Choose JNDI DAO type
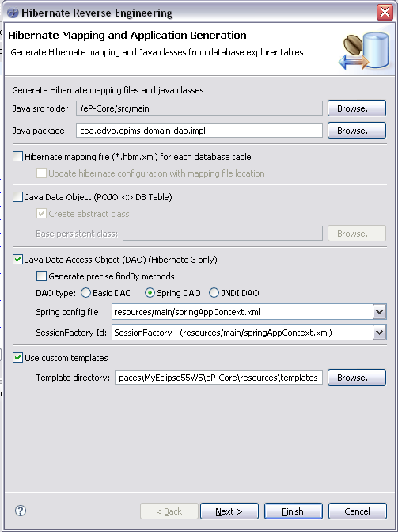398x532 pixels. coord(214,293)
